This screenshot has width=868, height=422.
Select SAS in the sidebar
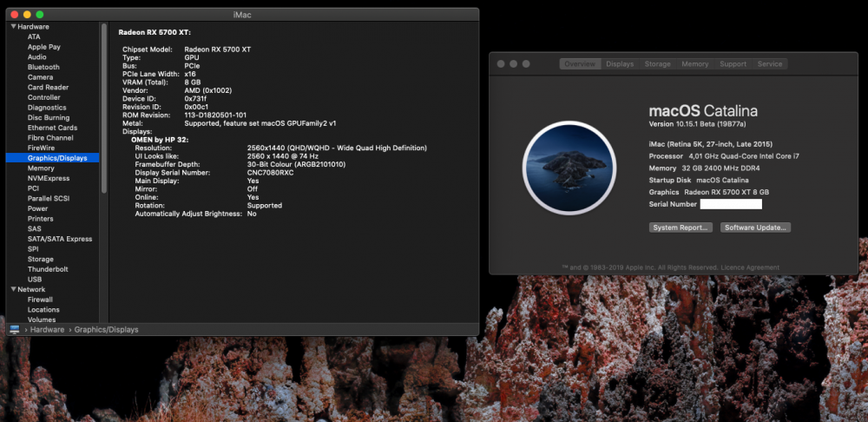click(x=35, y=228)
